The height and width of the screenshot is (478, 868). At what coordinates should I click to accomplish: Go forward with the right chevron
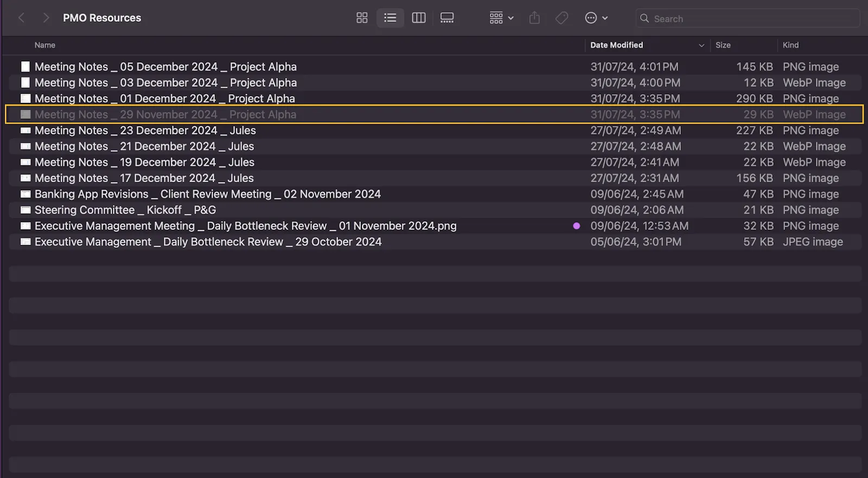(x=46, y=18)
